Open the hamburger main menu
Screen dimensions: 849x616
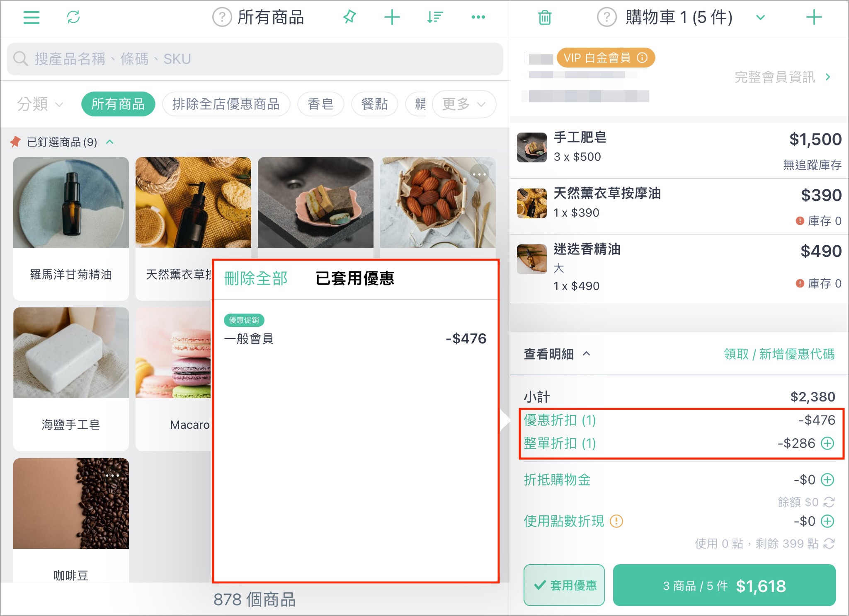(32, 17)
